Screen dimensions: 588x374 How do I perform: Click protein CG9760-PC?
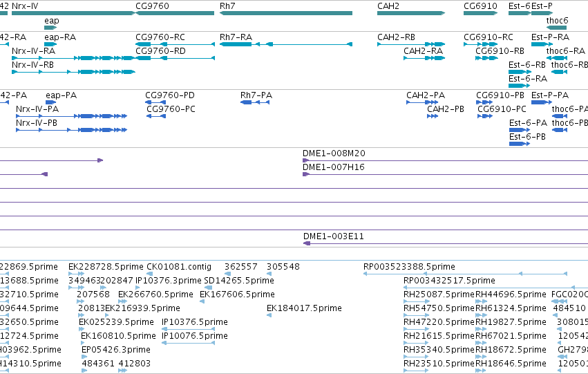click(156, 116)
